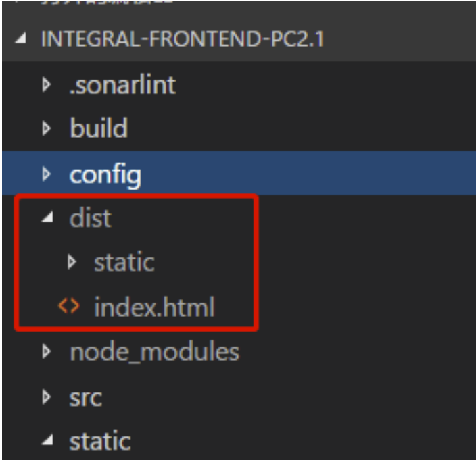Select the .sonarlint folder name

click(x=122, y=85)
